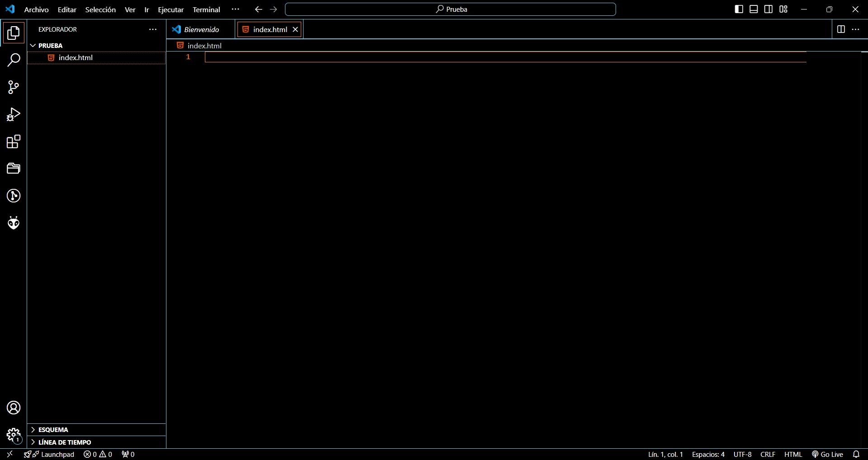This screenshot has width=868, height=460.
Task: Change CRLF end of line
Action: pos(768,454)
